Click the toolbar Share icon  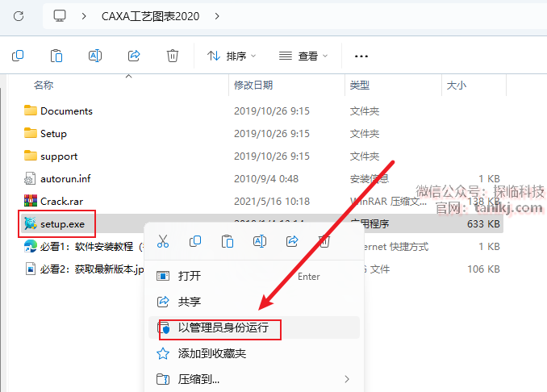click(134, 56)
